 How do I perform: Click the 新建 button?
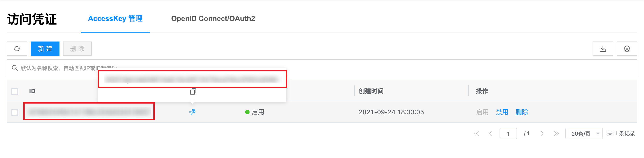(45, 49)
